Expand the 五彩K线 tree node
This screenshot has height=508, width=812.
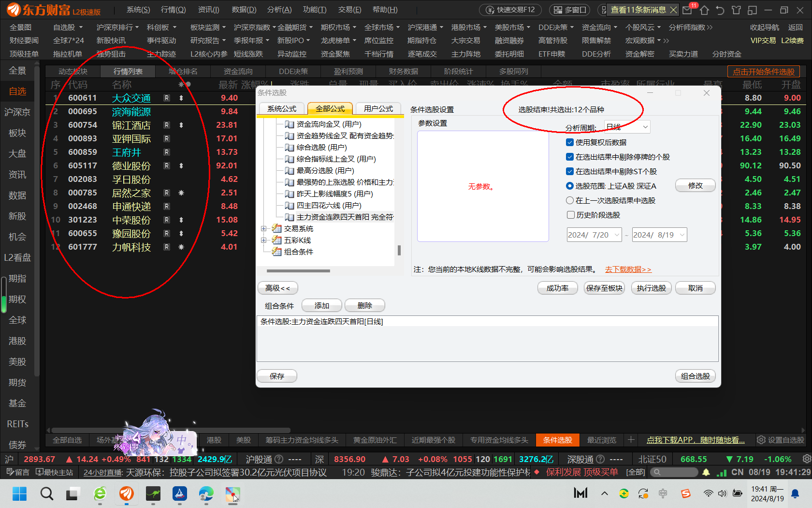[263, 240]
